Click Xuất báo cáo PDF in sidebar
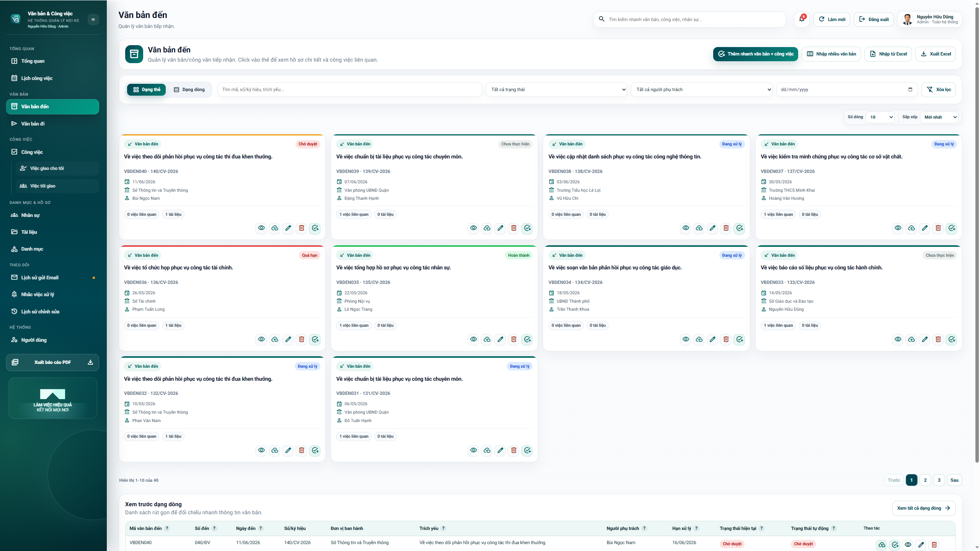This screenshot has width=980, height=551. pos(52,362)
